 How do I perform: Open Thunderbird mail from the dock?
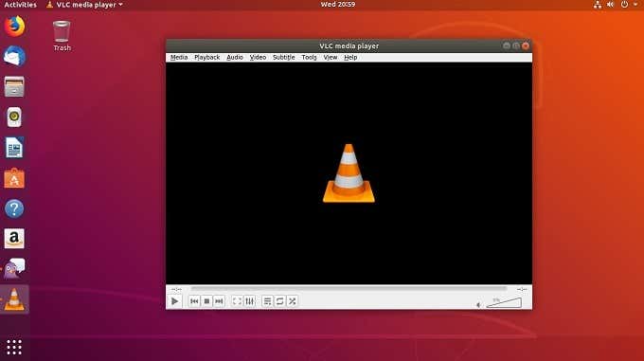tap(14, 56)
